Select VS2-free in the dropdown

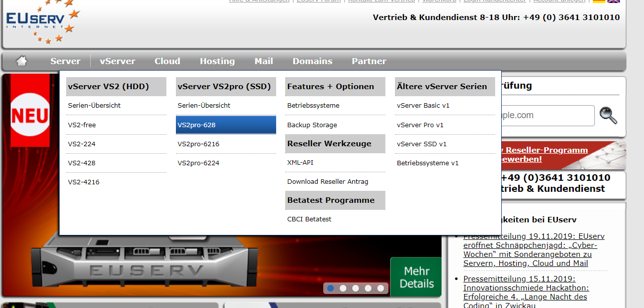pos(116,125)
